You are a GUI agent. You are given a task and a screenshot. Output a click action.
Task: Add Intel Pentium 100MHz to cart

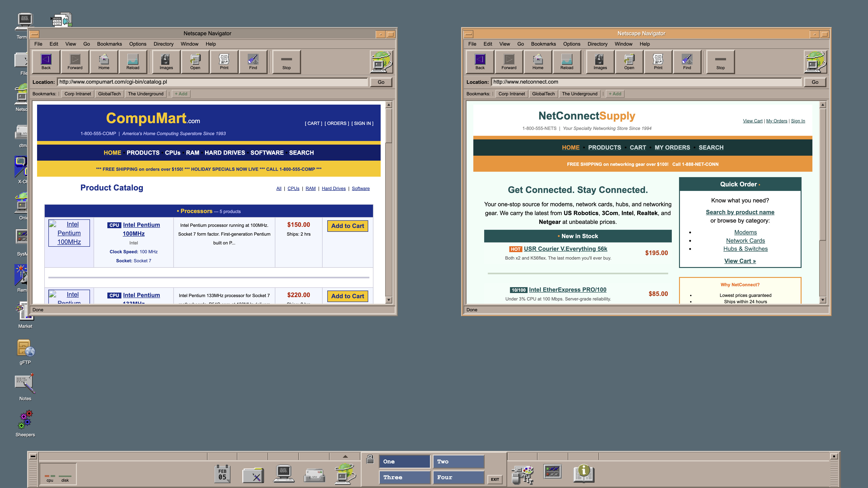pyautogui.click(x=347, y=226)
